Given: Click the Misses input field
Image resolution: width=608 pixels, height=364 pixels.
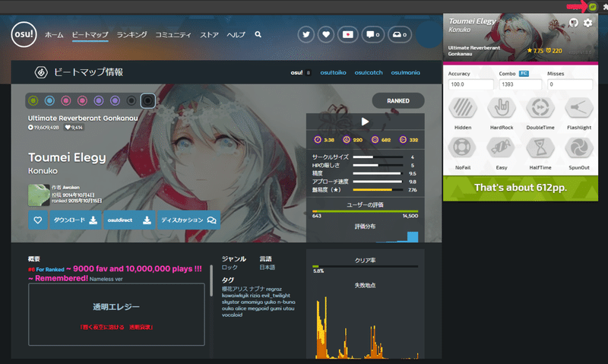Looking at the screenshot, I should (570, 84).
